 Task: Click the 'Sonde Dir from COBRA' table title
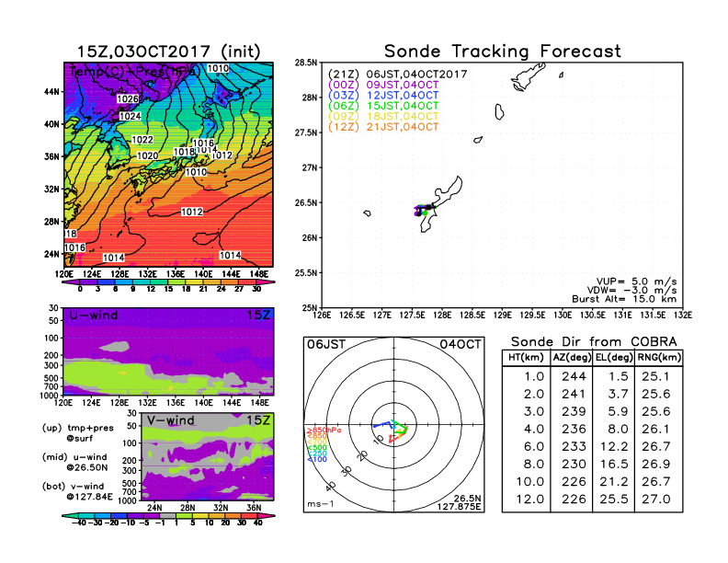594,342
